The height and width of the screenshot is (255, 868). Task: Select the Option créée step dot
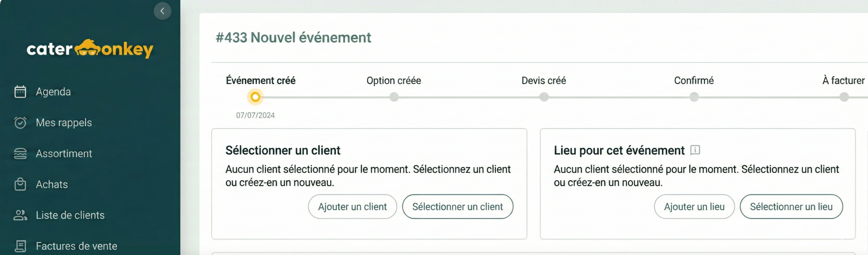click(394, 97)
